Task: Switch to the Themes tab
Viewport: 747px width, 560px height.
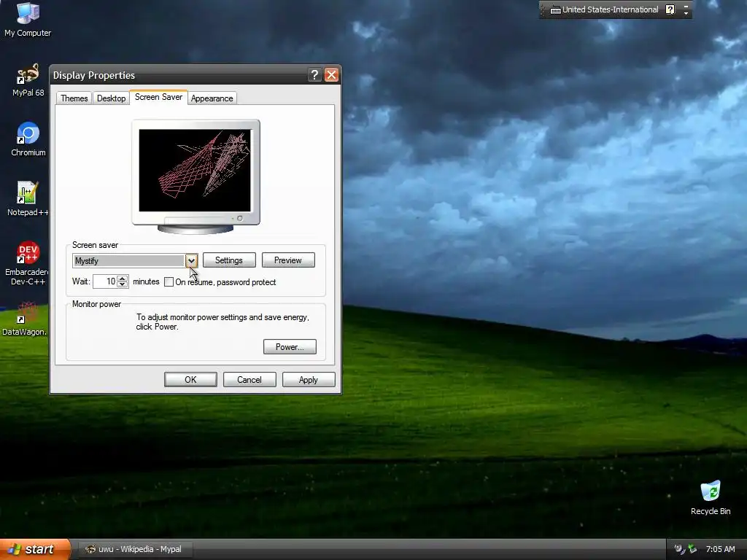Action: pos(74,98)
